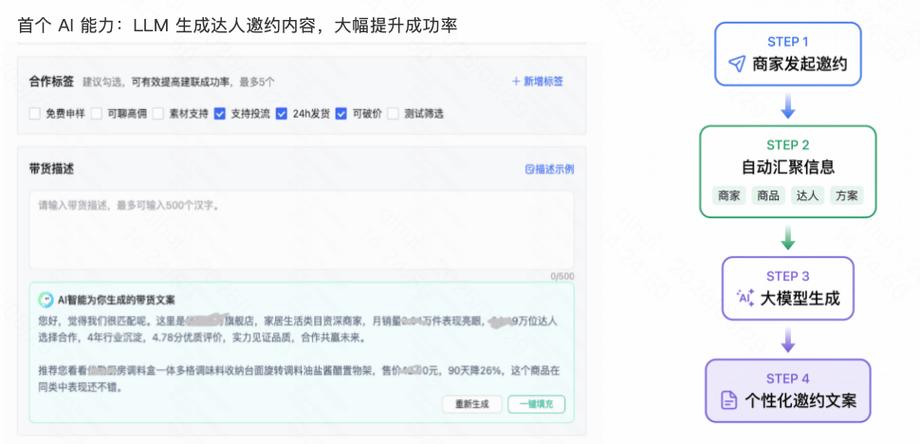Select the 达人 tag in STEP 2

(x=807, y=195)
